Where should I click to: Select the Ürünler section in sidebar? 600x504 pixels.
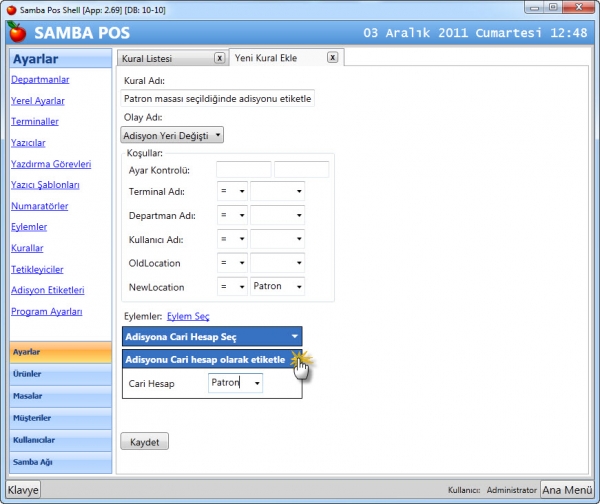pyautogui.click(x=61, y=374)
